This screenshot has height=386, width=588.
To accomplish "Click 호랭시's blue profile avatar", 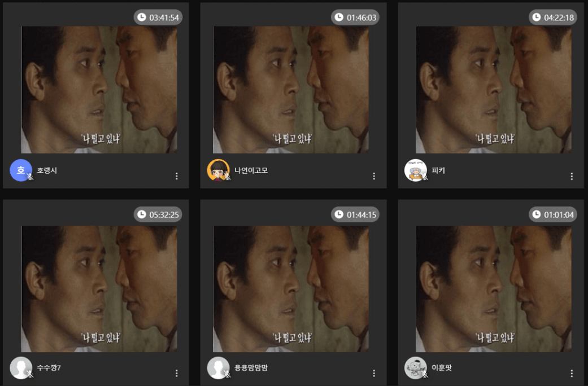I will tap(21, 170).
